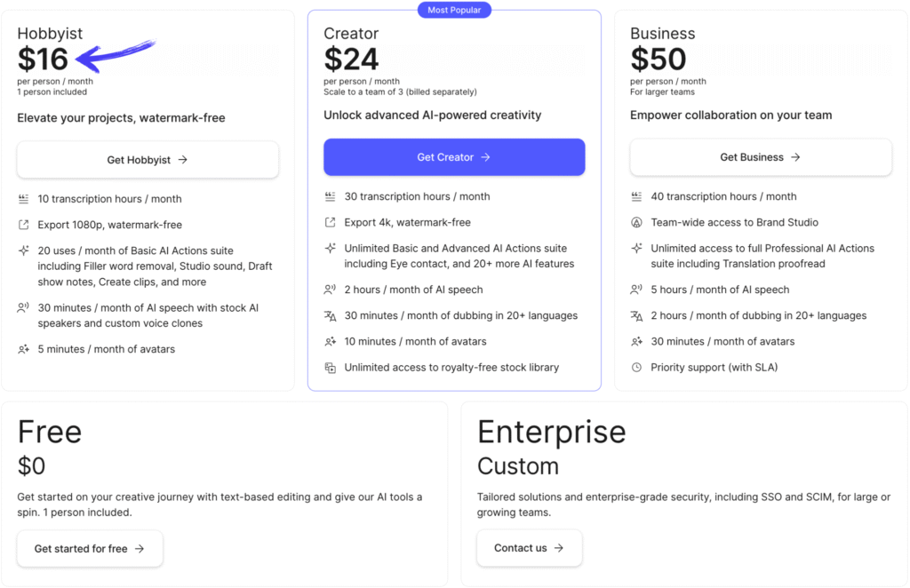Image resolution: width=910 pixels, height=588 pixels.
Task: Click the Hobbyist transcription hours icon
Action: click(23, 199)
